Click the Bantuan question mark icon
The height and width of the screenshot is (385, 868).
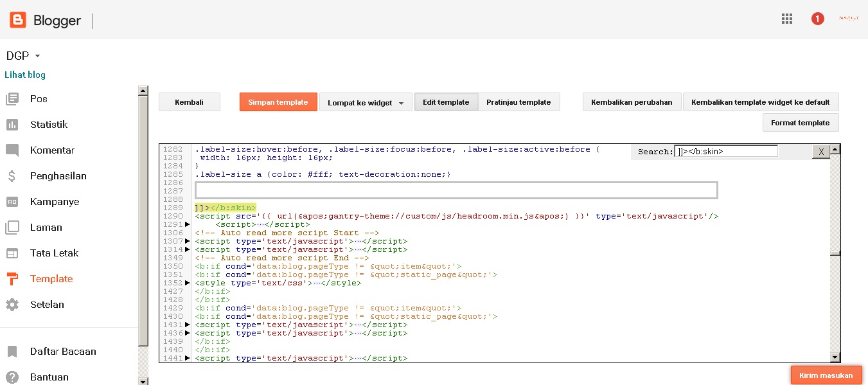12,377
